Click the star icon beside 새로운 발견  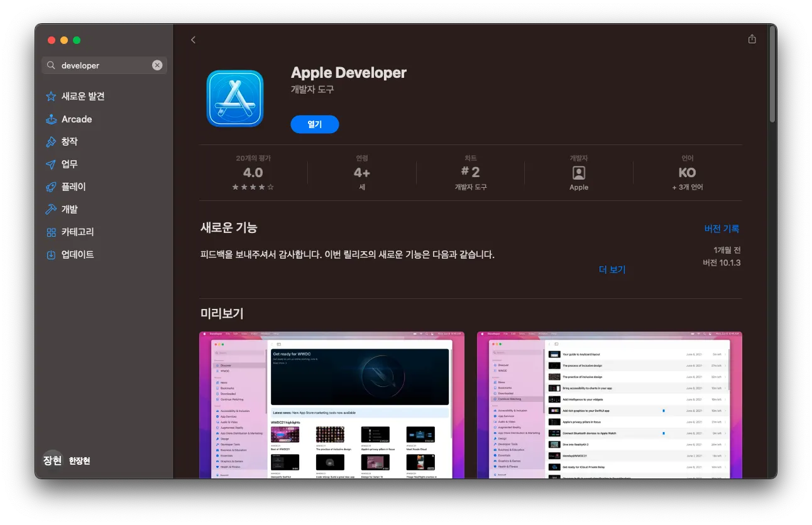(51, 97)
